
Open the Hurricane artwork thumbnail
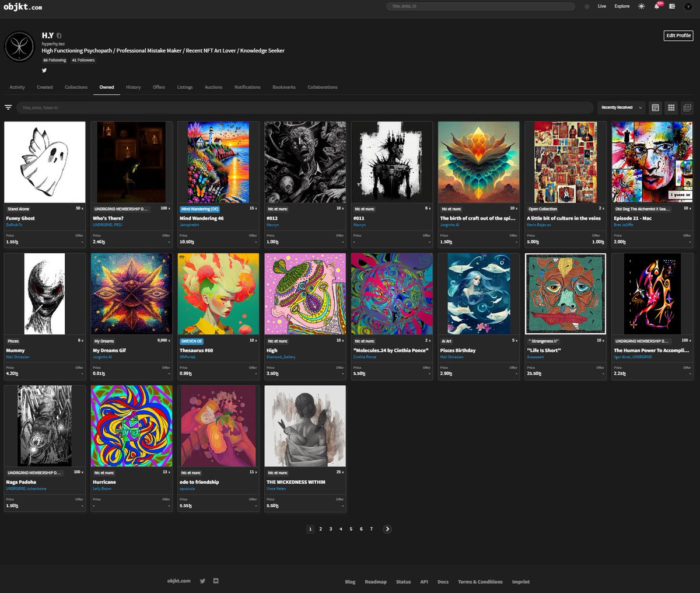(x=132, y=426)
